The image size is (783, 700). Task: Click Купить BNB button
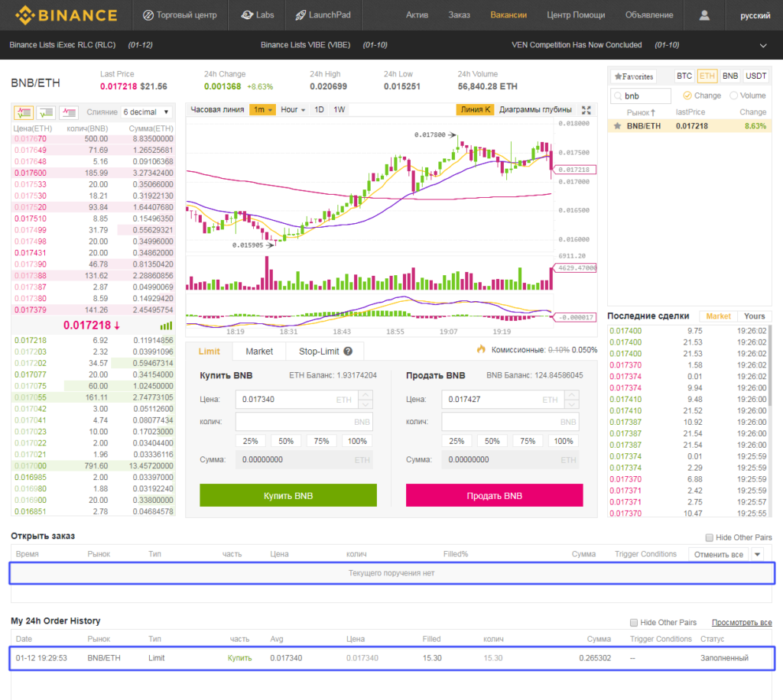coord(288,495)
